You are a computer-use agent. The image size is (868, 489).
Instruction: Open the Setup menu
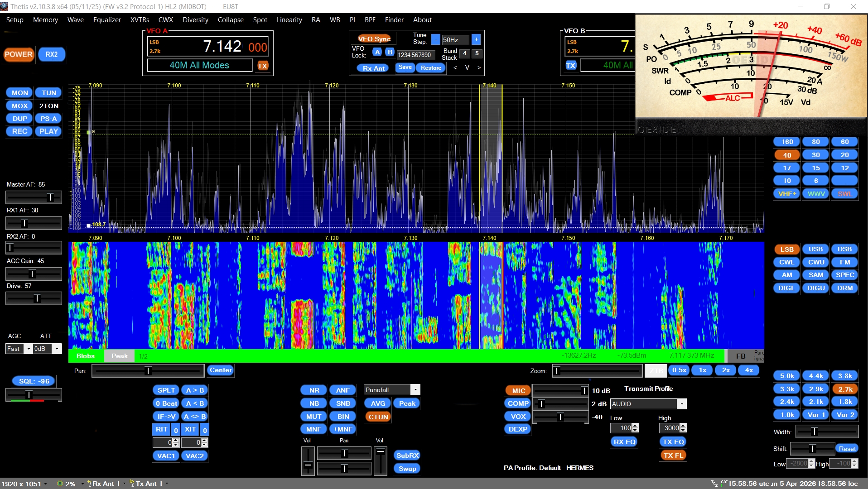tap(14, 20)
